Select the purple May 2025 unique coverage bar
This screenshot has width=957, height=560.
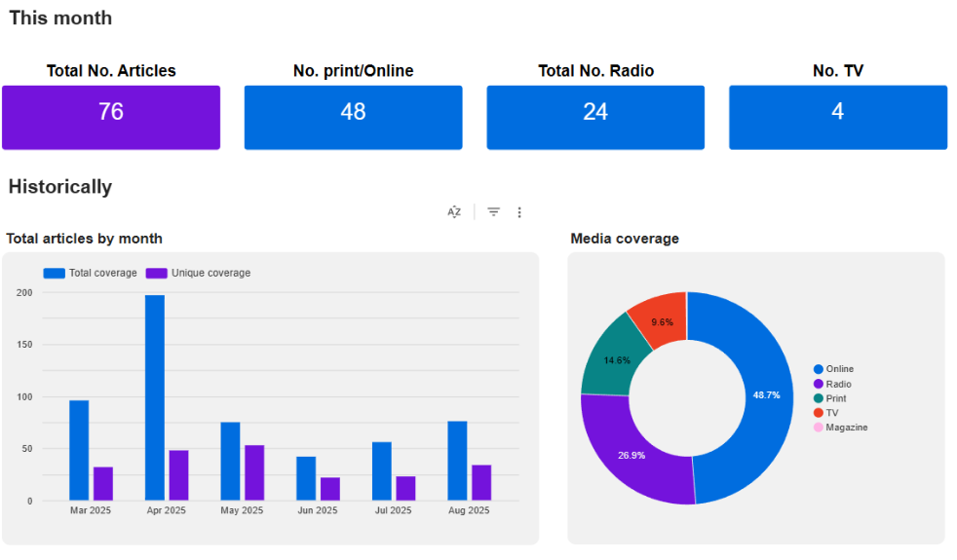tap(254, 472)
